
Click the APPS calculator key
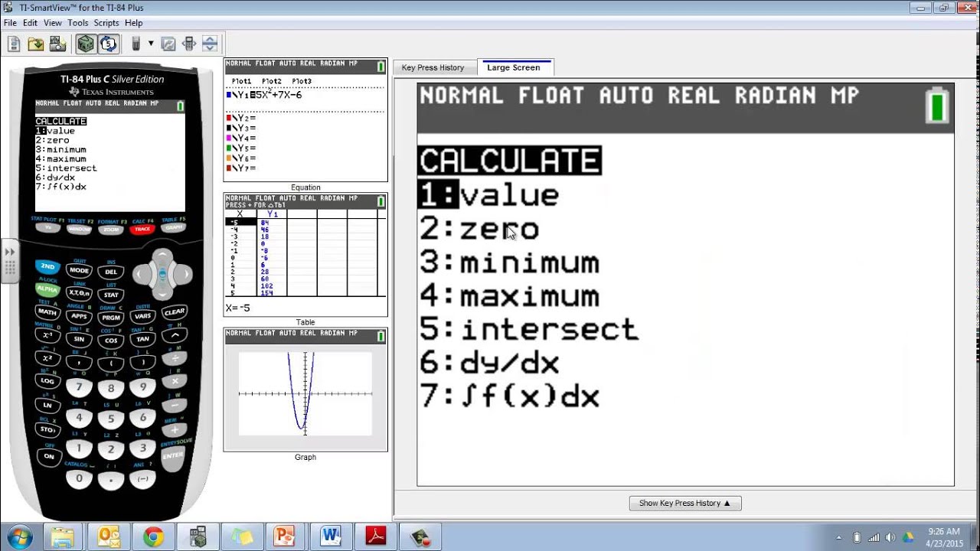[80, 316]
